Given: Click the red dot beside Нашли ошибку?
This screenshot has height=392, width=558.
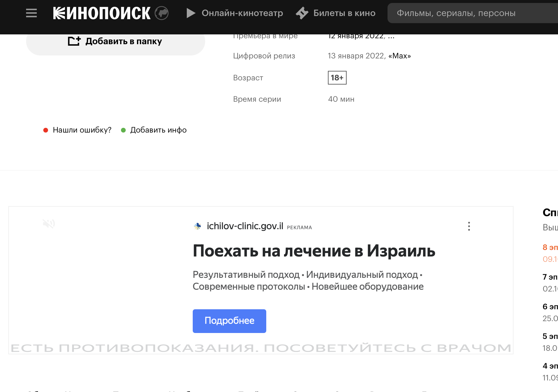Looking at the screenshot, I should [45, 130].
